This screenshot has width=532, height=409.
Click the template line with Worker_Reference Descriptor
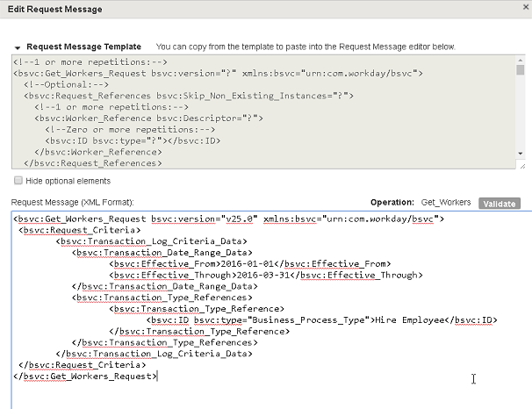(x=148, y=118)
